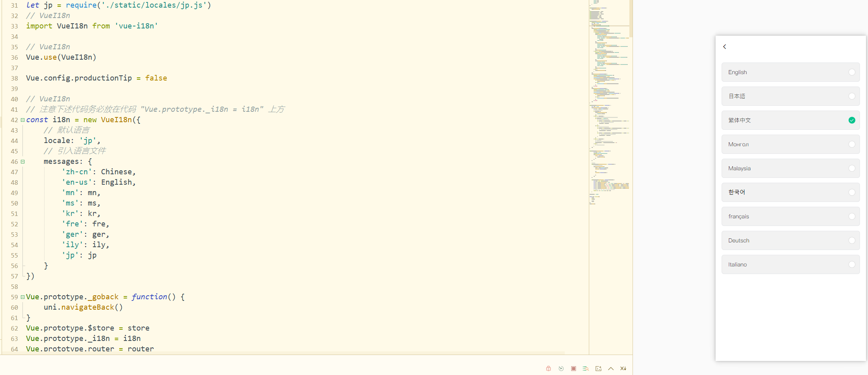Open a new terminal from console toolbar
The width and height of the screenshot is (868, 375).
pyautogui.click(x=598, y=369)
